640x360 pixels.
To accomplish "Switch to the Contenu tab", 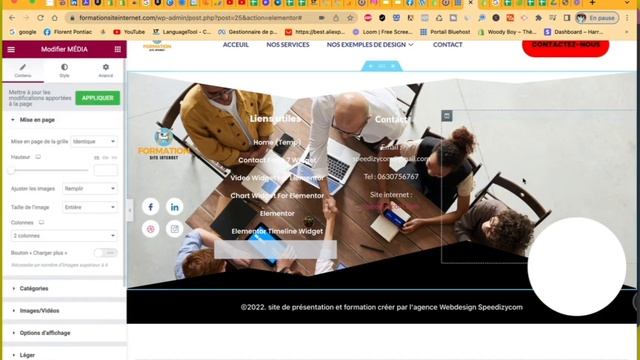I will click(23, 71).
